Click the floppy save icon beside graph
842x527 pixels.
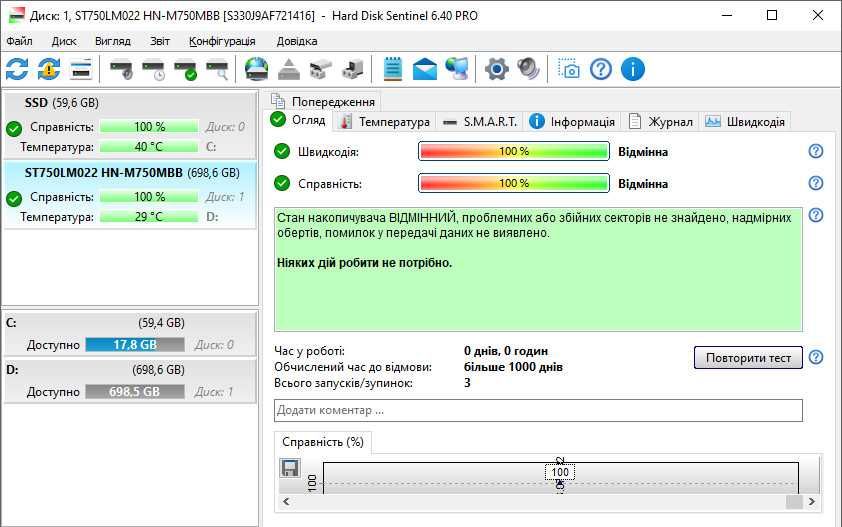290,468
